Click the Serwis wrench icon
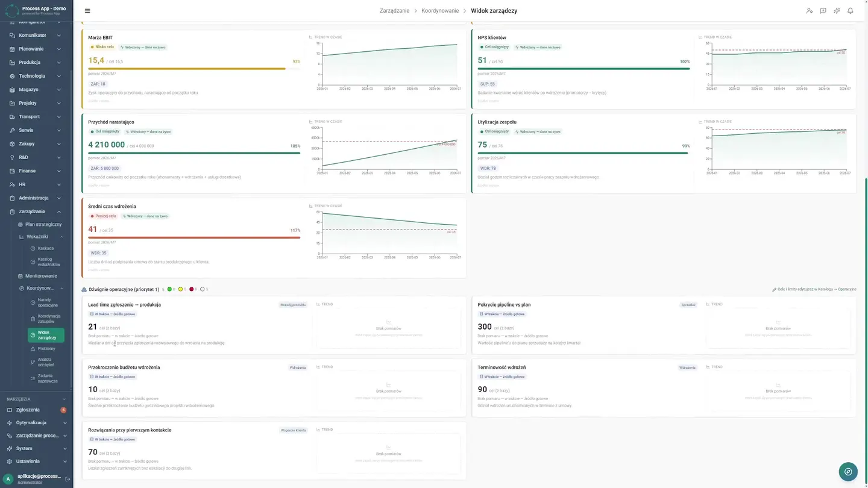This screenshot has width=868, height=488. coord(12,130)
